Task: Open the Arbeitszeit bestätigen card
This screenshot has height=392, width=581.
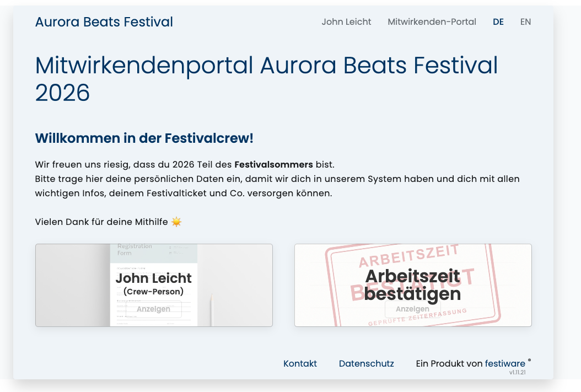Action: click(x=413, y=285)
